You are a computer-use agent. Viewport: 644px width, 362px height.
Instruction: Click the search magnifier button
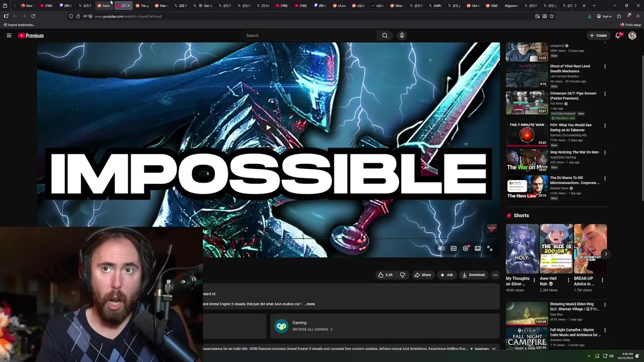point(385,36)
